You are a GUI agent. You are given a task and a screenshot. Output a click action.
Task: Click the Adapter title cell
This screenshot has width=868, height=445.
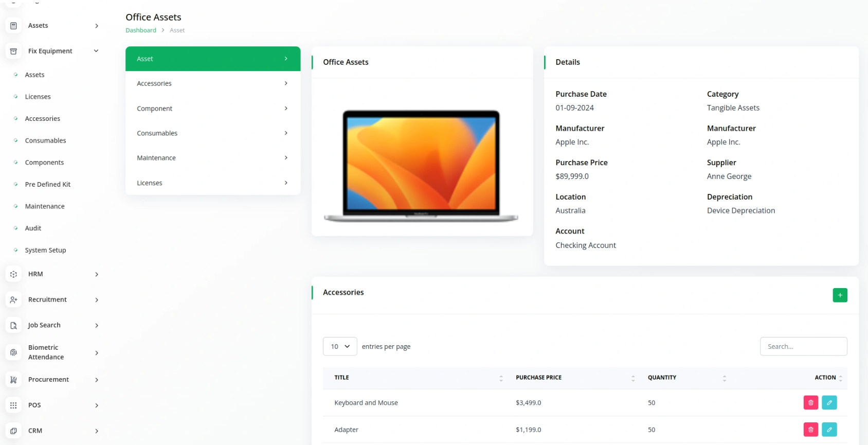point(346,430)
